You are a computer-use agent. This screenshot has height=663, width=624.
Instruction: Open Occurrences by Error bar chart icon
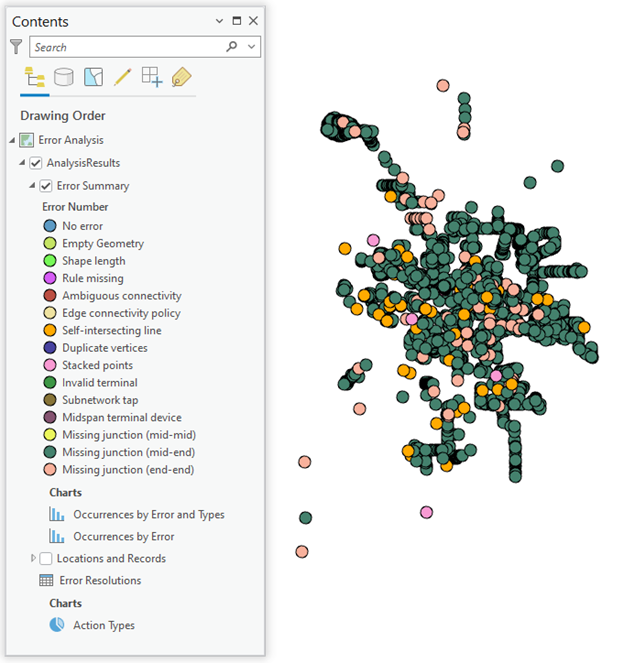pyautogui.click(x=57, y=536)
